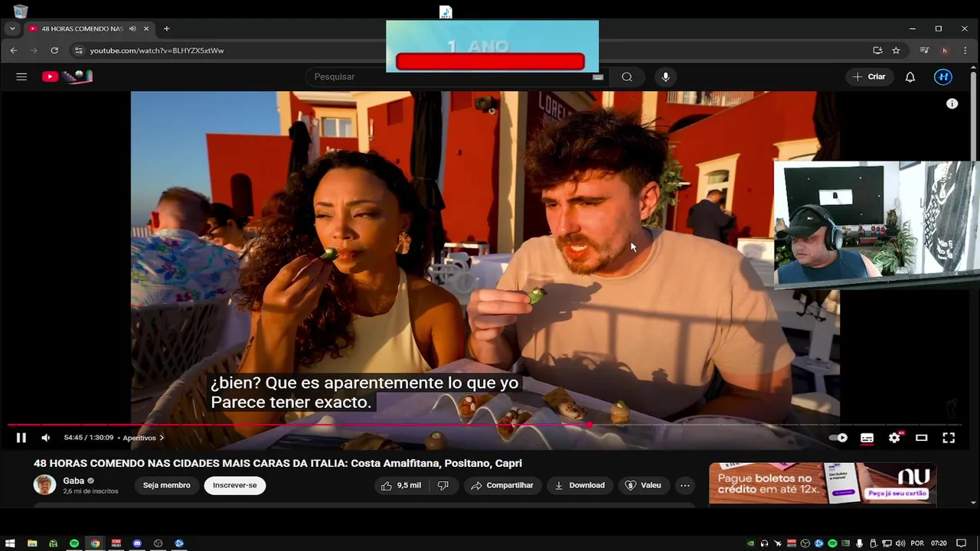Open the system tray volume icon

click(900, 543)
